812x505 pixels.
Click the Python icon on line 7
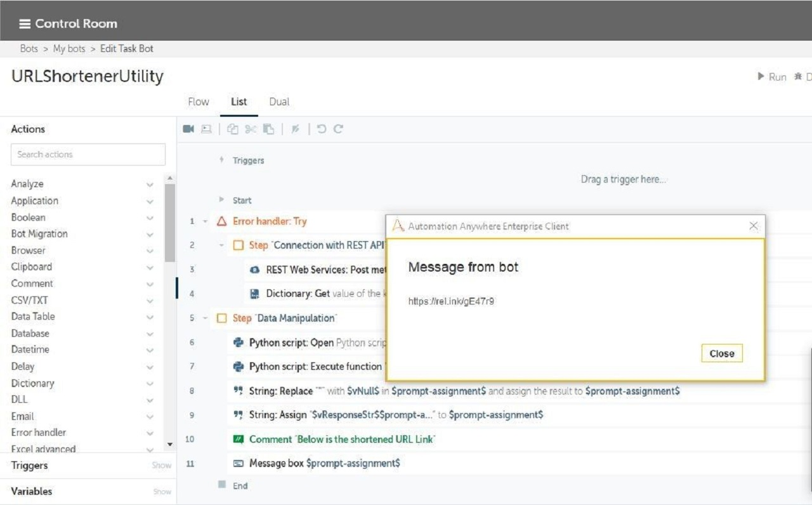(239, 367)
